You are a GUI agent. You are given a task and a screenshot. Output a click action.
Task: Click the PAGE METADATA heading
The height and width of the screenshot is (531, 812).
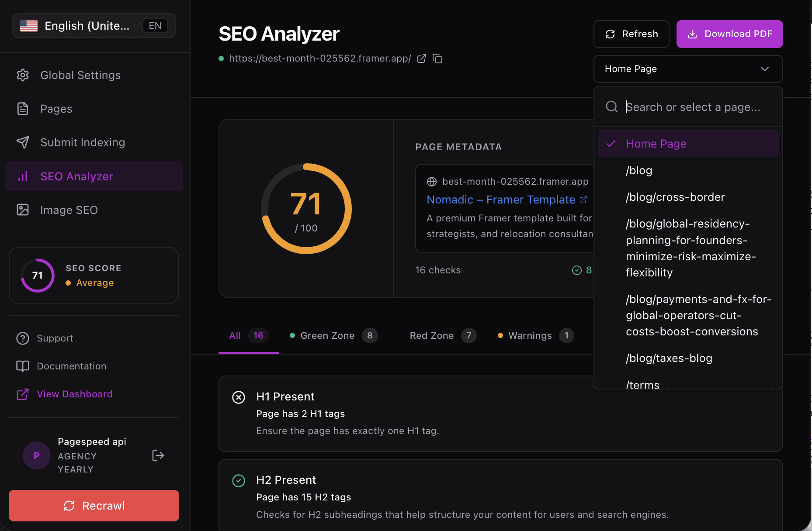458,147
